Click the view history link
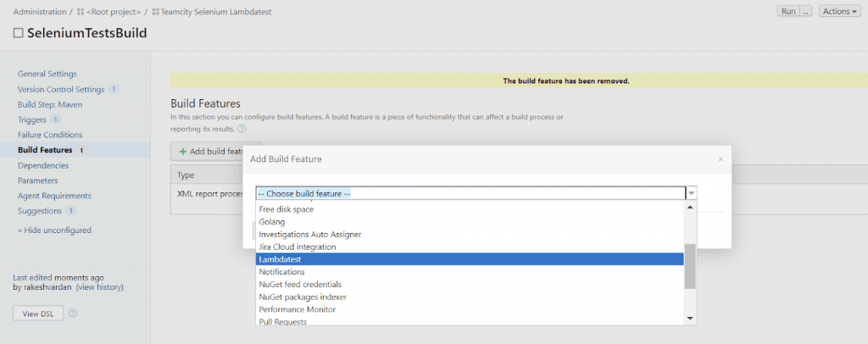Screen dimensions: 868x344 pyautogui.click(x=100, y=287)
